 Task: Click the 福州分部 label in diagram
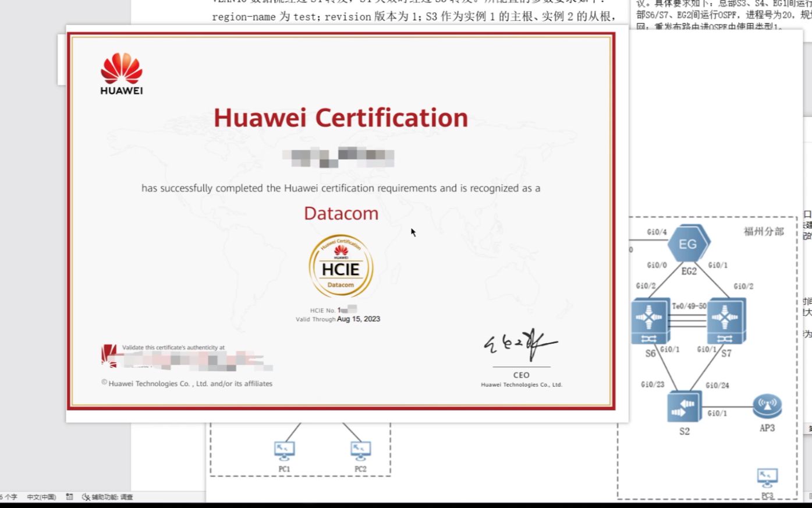tap(764, 231)
